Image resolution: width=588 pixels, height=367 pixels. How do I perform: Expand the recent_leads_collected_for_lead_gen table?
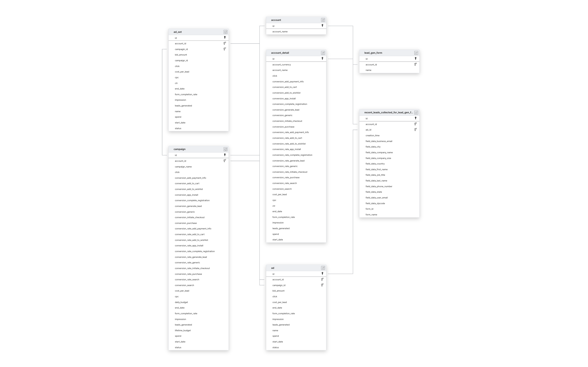(x=416, y=112)
